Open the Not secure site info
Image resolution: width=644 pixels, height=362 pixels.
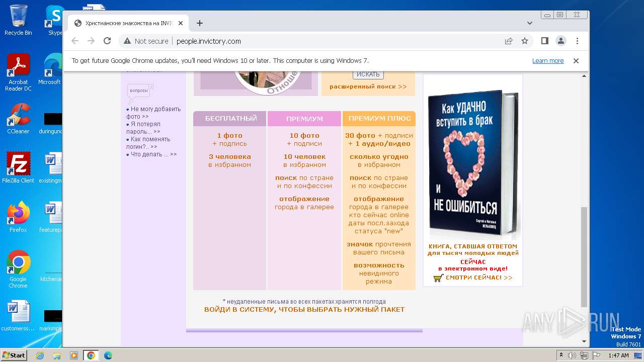[145, 41]
